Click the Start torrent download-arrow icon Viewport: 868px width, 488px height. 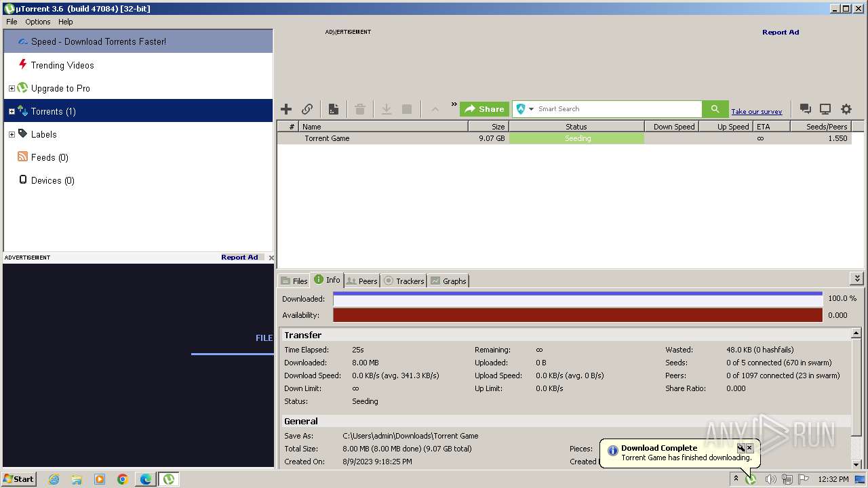[x=386, y=109]
